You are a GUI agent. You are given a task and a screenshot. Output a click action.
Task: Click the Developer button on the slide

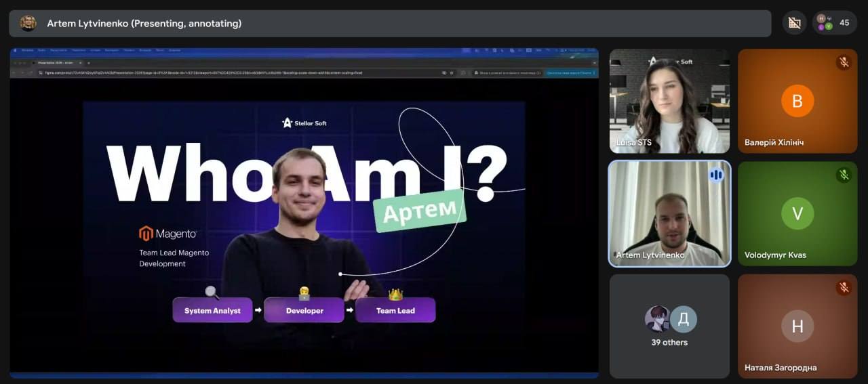[304, 311]
